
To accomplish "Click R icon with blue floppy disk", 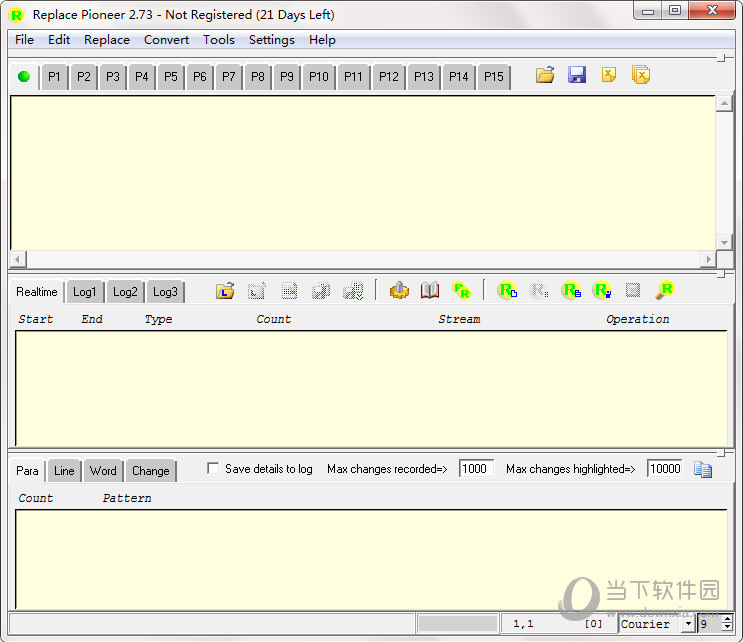I will click(602, 290).
